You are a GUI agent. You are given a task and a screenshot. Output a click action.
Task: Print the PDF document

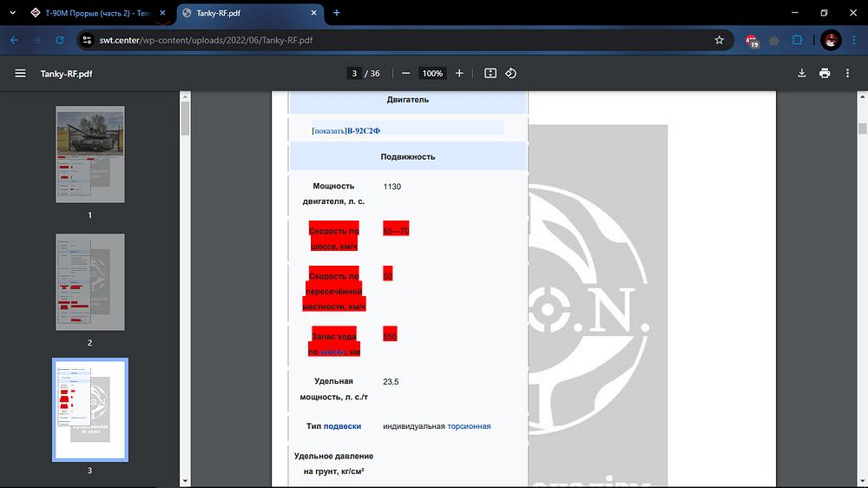click(x=825, y=74)
